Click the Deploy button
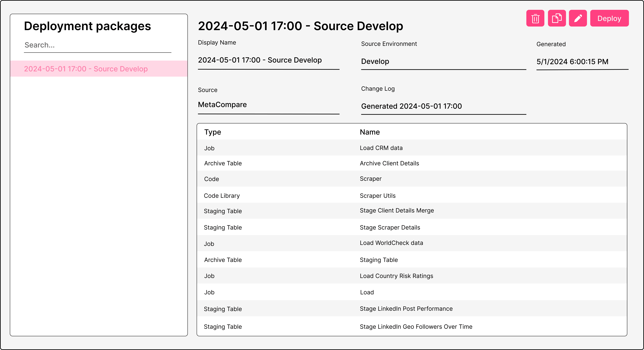Screen dimensions: 644x350 click(609, 18)
